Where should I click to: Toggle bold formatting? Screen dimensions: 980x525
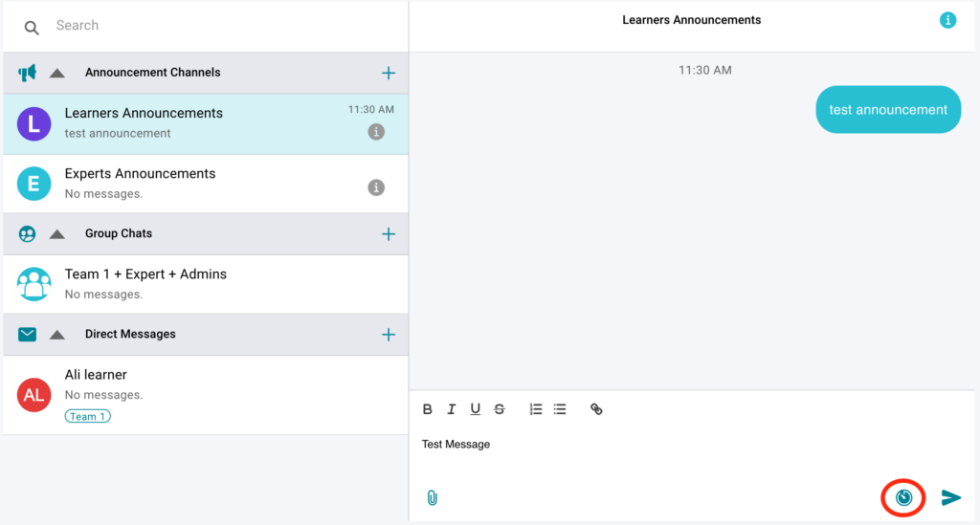pyautogui.click(x=428, y=409)
